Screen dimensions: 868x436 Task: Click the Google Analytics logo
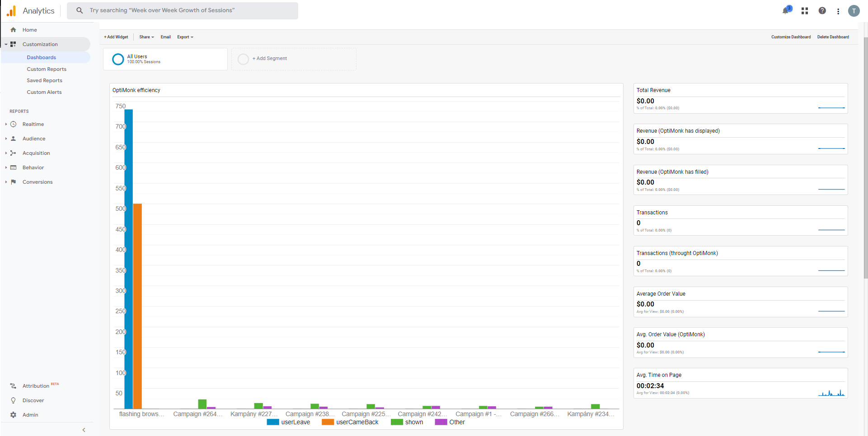(x=11, y=11)
